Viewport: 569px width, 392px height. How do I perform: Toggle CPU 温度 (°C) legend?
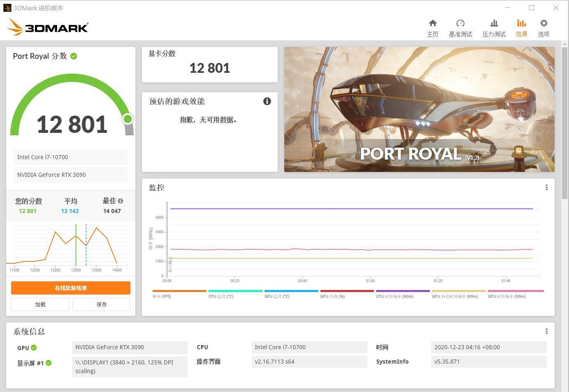235,294
